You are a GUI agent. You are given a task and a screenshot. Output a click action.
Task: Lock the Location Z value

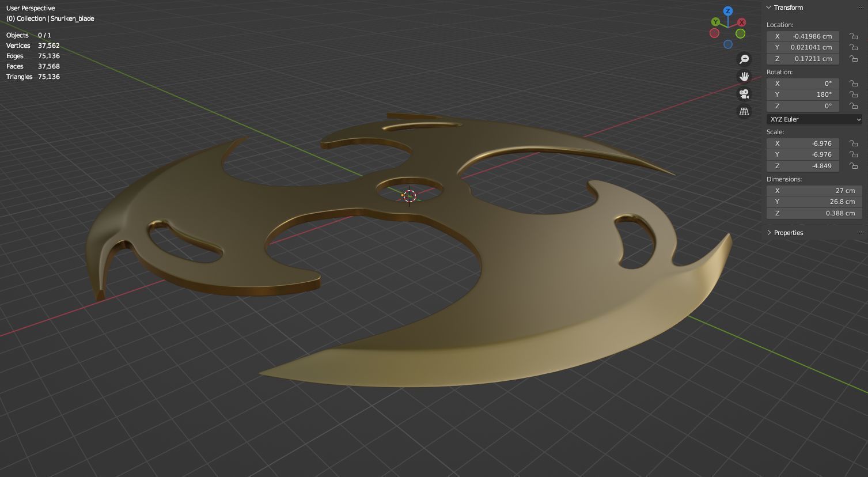854,59
